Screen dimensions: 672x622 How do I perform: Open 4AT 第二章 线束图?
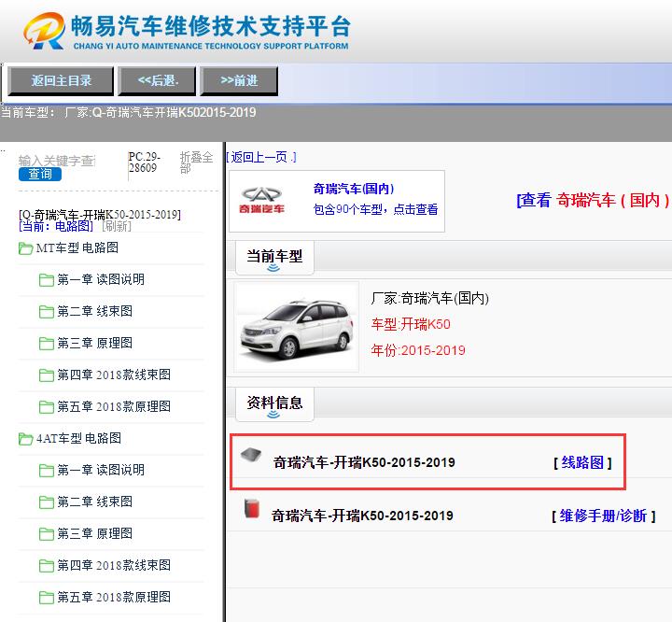coord(95,502)
